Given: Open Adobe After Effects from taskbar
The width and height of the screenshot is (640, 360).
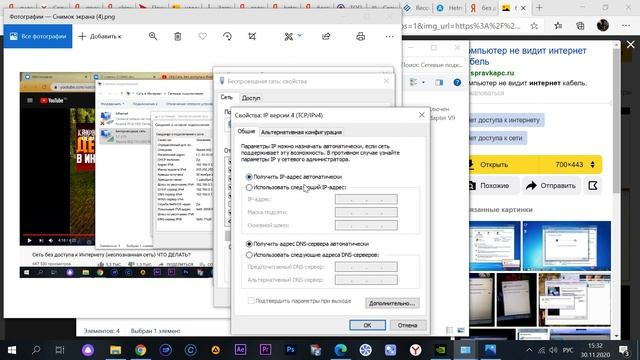Looking at the screenshot, I should (x=240, y=350).
